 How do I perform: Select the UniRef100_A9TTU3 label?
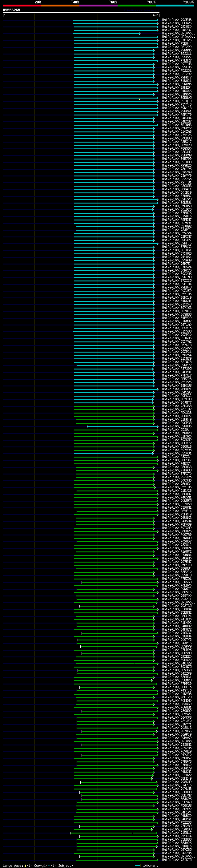click(x=177, y=64)
